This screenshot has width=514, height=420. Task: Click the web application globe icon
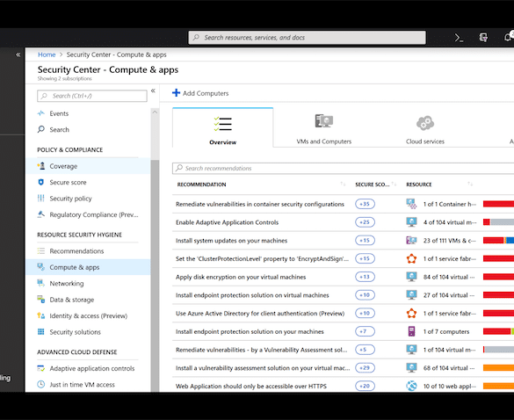411,386
